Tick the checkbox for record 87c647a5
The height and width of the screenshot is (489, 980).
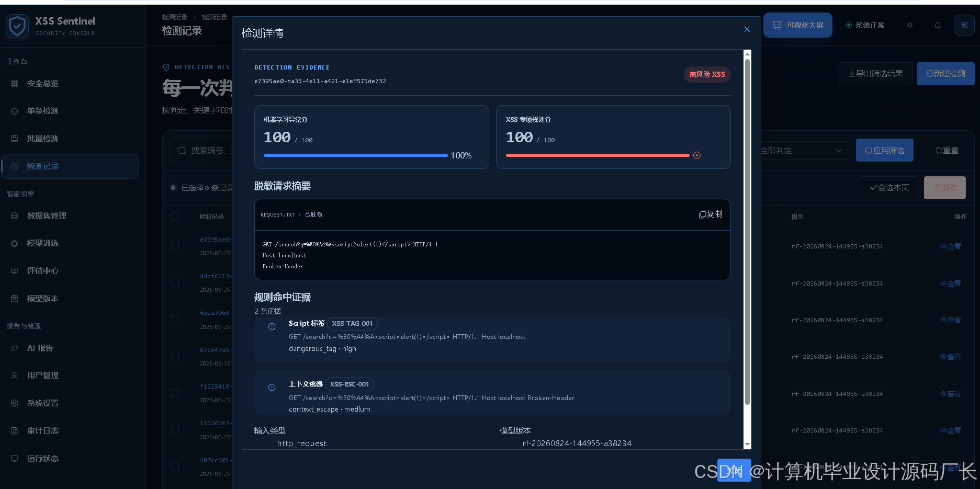(175, 356)
